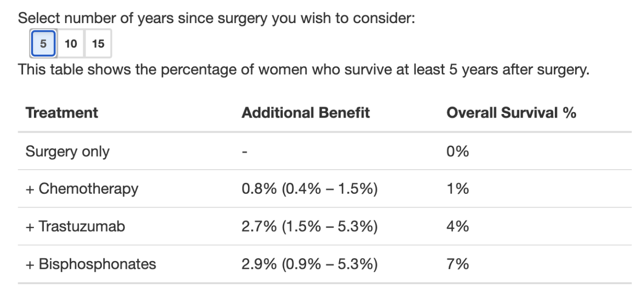Select the 10 year time period

click(x=70, y=43)
